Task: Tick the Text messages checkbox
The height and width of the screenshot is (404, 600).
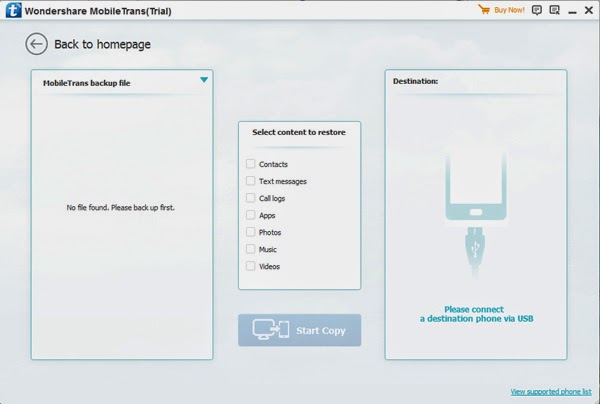Action: pyautogui.click(x=250, y=181)
